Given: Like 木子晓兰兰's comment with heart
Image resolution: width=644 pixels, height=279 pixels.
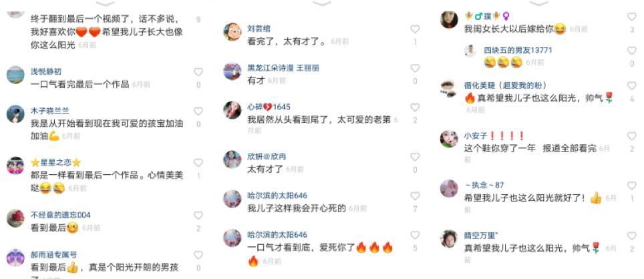Looking at the screenshot, I should coord(198,111).
